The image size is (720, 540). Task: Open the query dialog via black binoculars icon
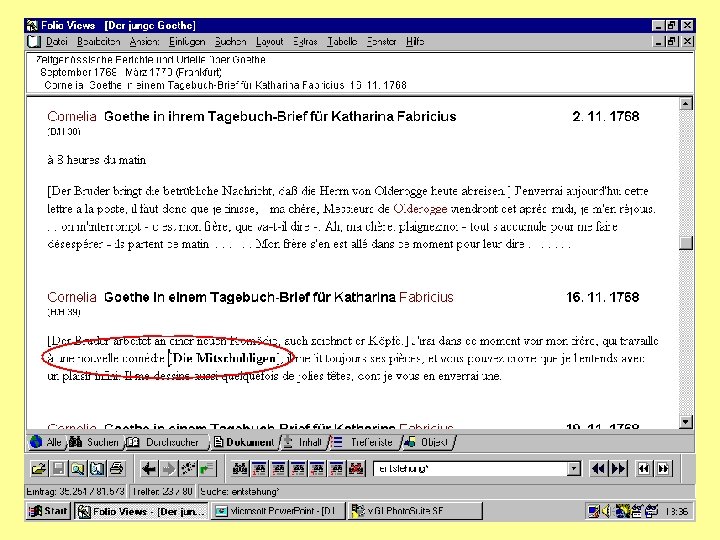(240, 469)
